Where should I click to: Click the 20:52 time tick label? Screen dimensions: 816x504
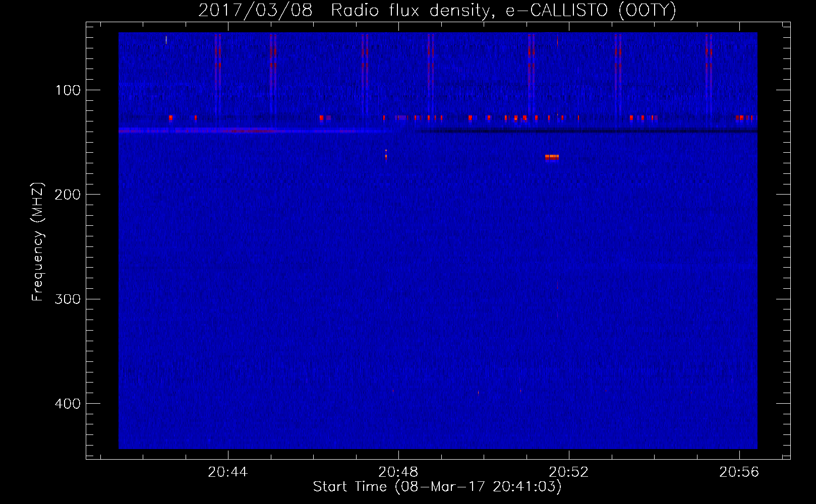[569, 472]
